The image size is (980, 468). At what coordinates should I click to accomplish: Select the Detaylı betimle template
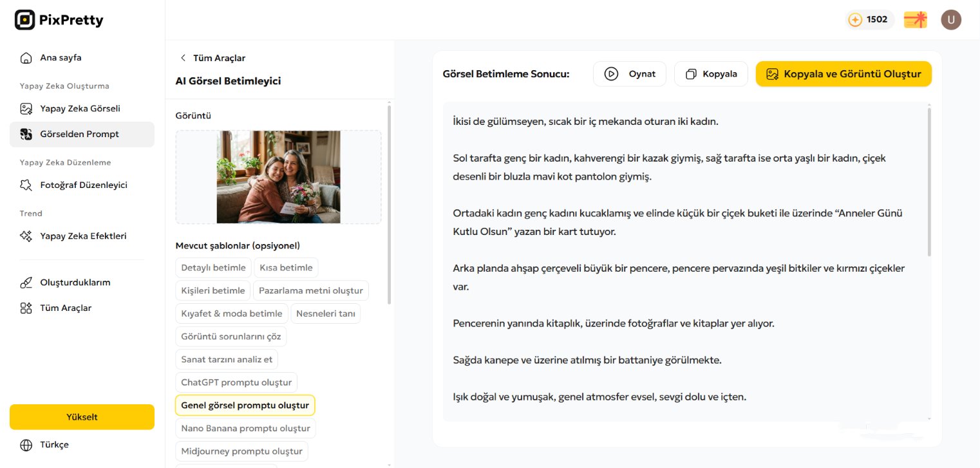(213, 268)
